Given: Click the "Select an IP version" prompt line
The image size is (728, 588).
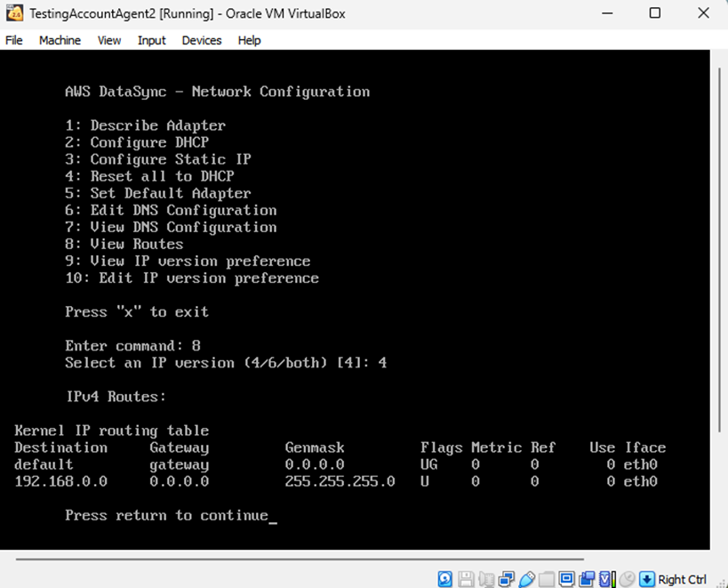Looking at the screenshot, I should pyautogui.click(x=226, y=363).
